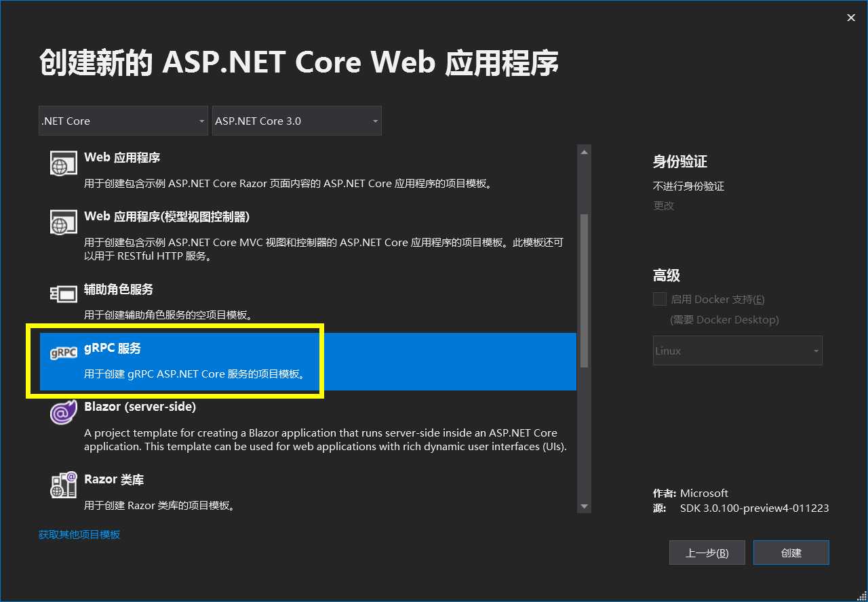Click the Razor 类库 description text

point(159,505)
